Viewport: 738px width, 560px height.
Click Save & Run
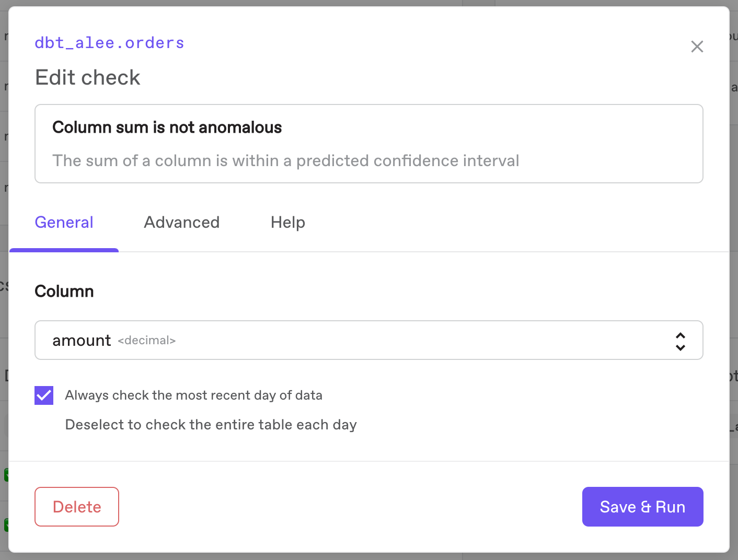pos(642,506)
